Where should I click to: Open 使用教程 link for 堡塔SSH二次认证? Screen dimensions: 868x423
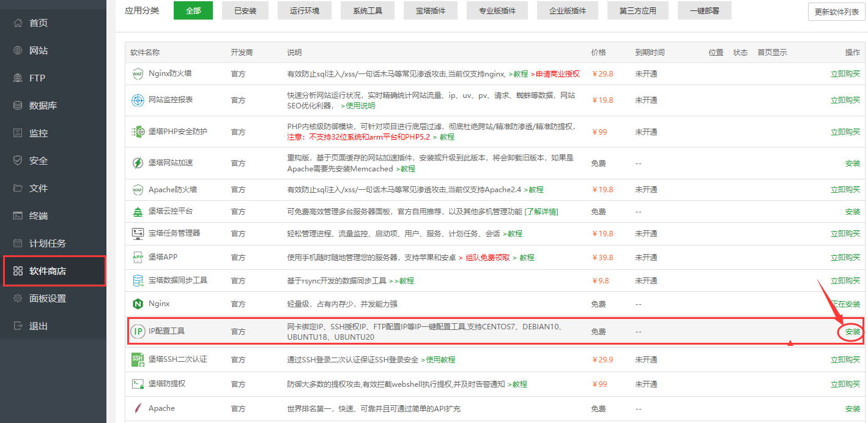[438, 360]
